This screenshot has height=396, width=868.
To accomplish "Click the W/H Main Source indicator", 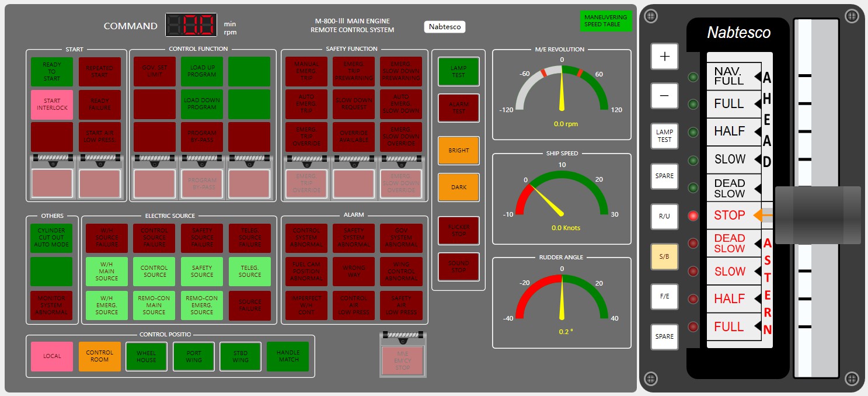I will click(107, 272).
